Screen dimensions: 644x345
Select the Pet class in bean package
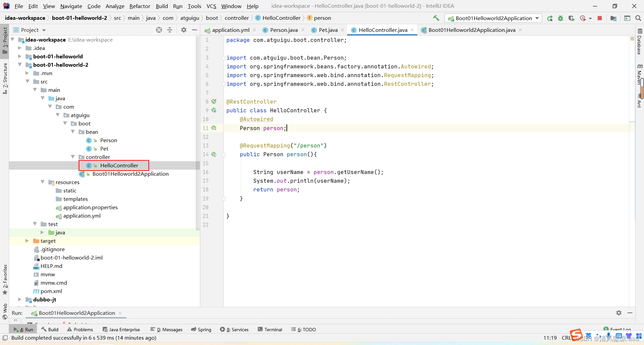click(x=104, y=149)
